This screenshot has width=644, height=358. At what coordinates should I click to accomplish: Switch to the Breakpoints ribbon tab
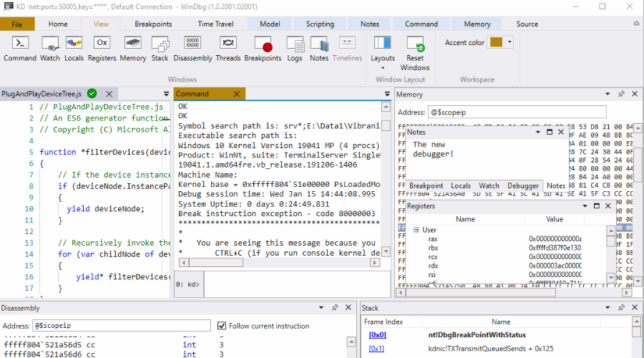[x=153, y=24]
